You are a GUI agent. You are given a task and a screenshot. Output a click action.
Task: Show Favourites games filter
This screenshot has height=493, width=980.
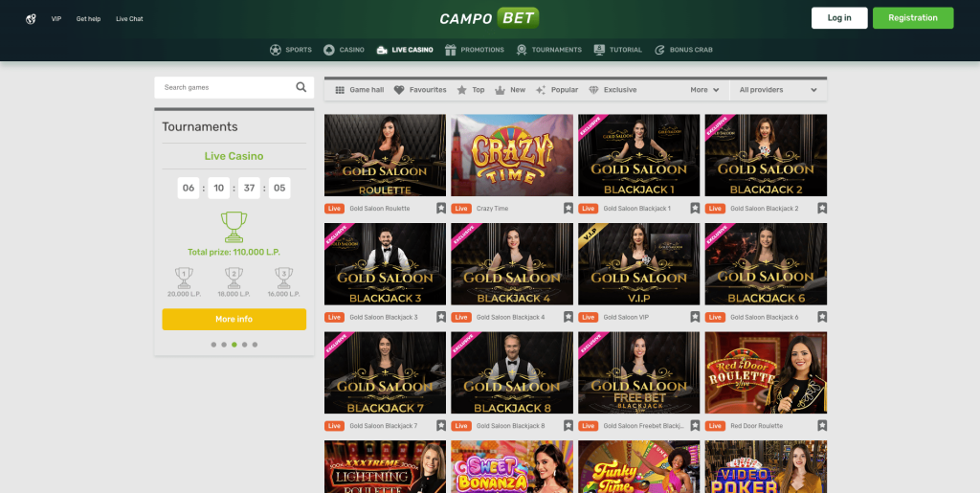click(x=420, y=90)
